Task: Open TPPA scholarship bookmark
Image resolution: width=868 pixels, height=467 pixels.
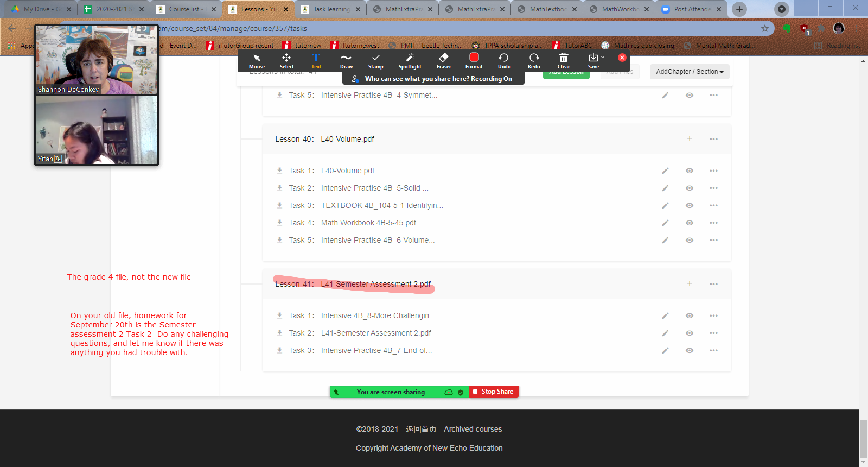Action: [x=507, y=46]
